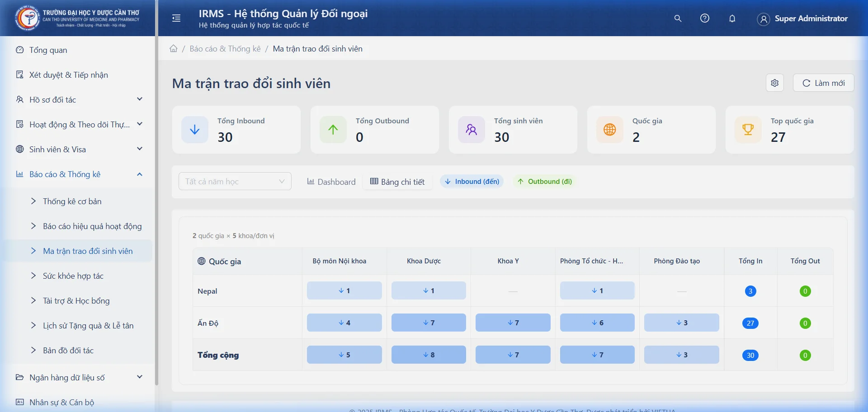Open Thống kê cơ bản in sidebar
Screen dimensions: 868x412
pos(72,201)
